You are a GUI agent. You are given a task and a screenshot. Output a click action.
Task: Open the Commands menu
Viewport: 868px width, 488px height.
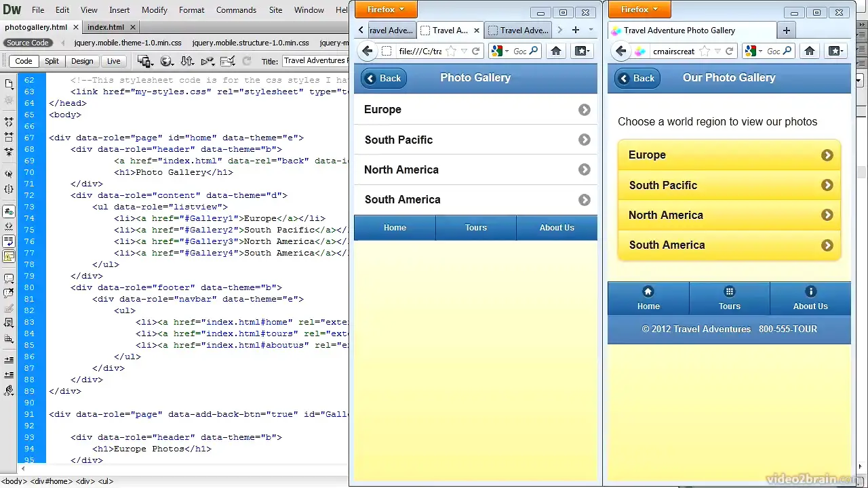(x=236, y=10)
